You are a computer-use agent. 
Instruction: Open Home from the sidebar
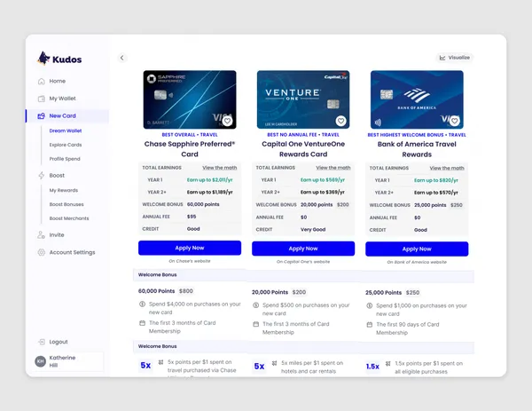(57, 81)
